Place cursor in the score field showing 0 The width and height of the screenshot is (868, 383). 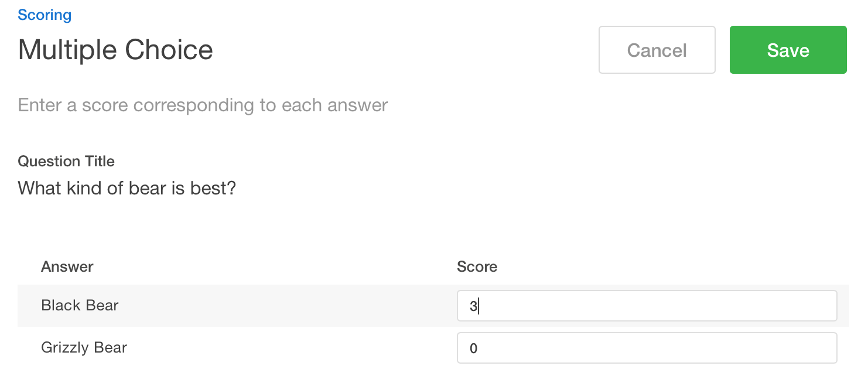click(x=647, y=347)
